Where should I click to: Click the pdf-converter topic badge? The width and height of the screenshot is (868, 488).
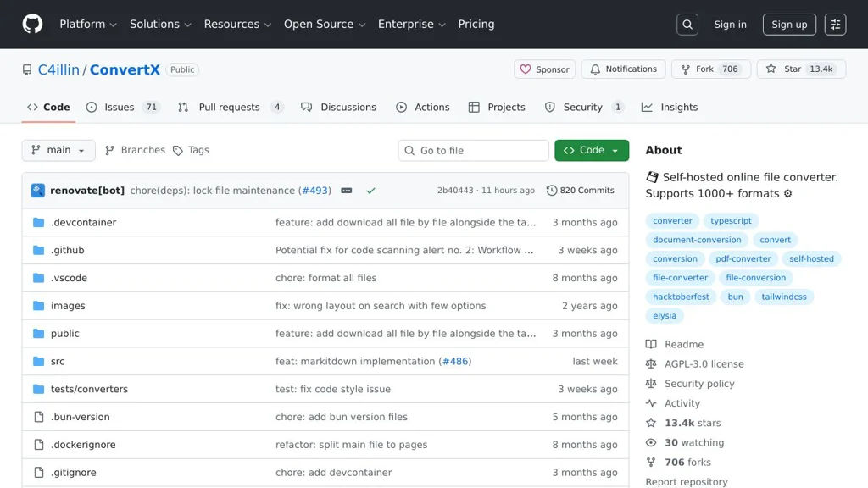[743, 258]
